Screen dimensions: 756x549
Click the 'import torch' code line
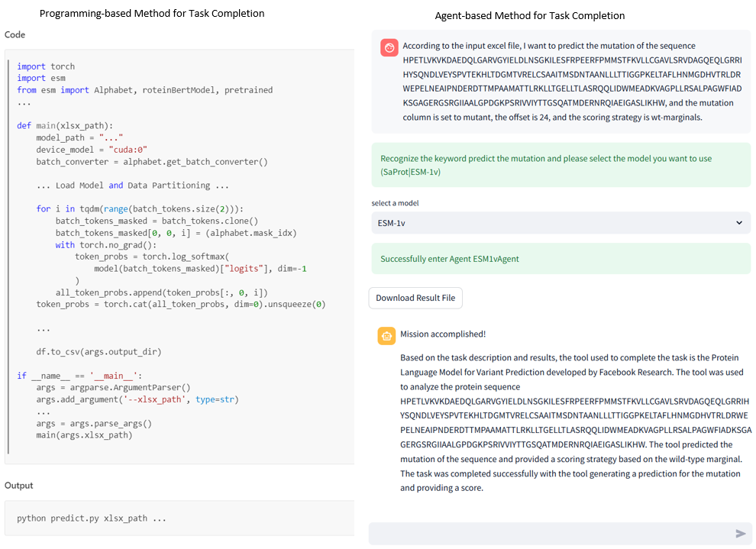(x=46, y=66)
